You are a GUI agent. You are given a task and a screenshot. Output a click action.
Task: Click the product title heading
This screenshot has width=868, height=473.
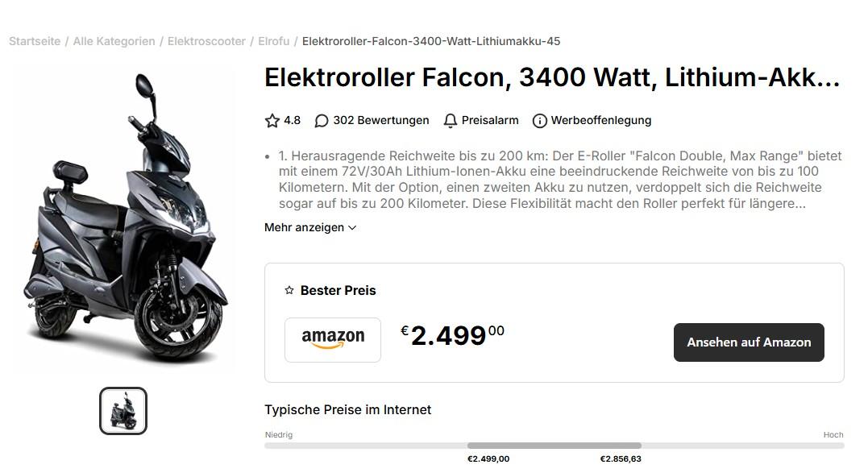[x=552, y=77]
